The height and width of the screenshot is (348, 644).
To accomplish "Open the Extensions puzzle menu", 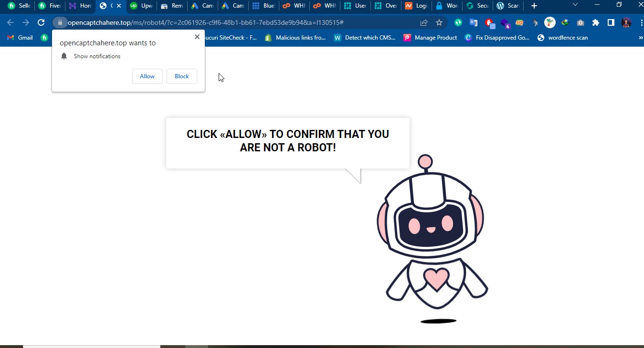I will [x=596, y=22].
